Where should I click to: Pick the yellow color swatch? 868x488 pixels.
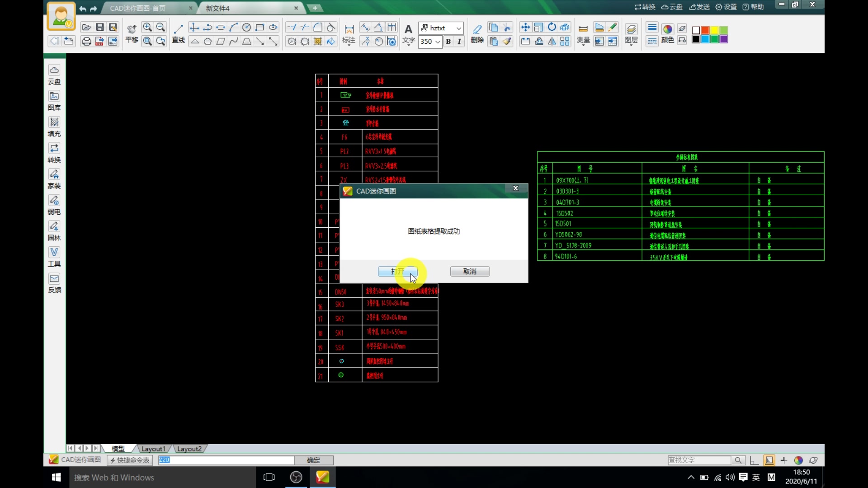714,30
